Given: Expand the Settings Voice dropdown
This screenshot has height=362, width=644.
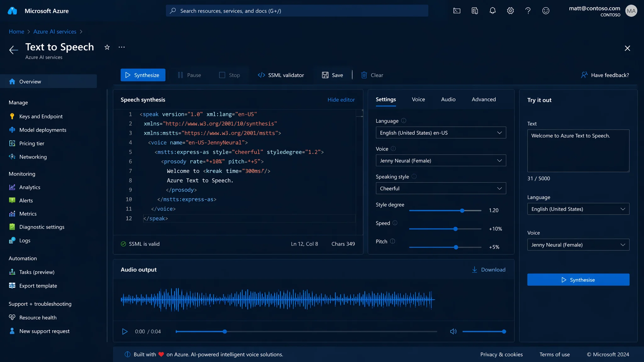Looking at the screenshot, I should click(441, 161).
